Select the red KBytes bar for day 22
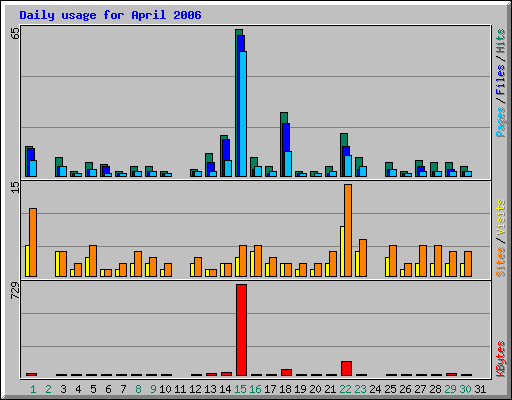This screenshot has width=512, height=400. [x=346, y=368]
